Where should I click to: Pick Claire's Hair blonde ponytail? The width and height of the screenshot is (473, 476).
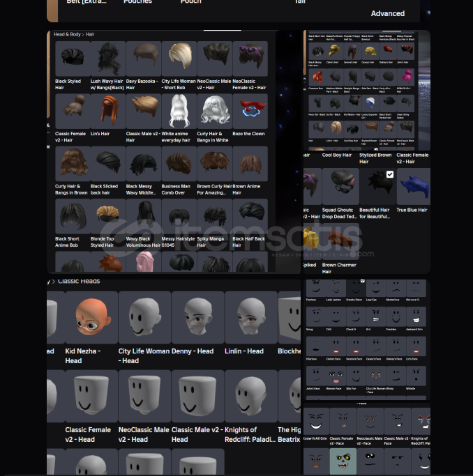pos(335,51)
